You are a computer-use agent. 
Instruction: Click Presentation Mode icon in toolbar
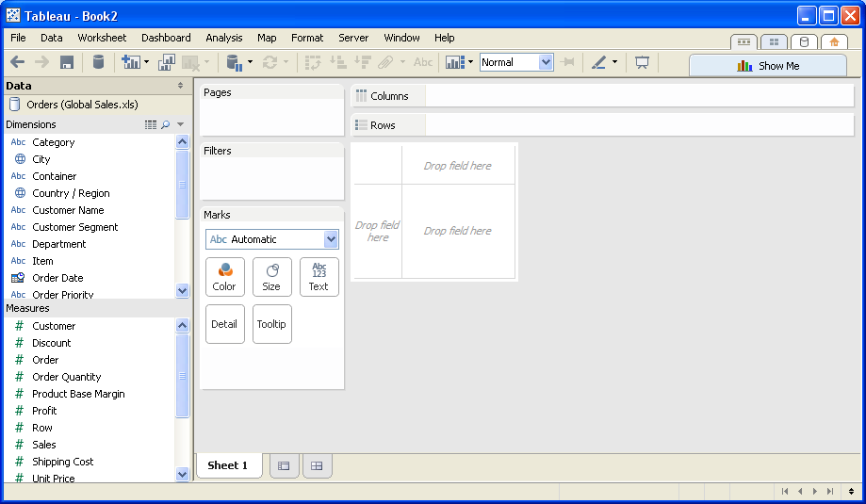click(642, 62)
